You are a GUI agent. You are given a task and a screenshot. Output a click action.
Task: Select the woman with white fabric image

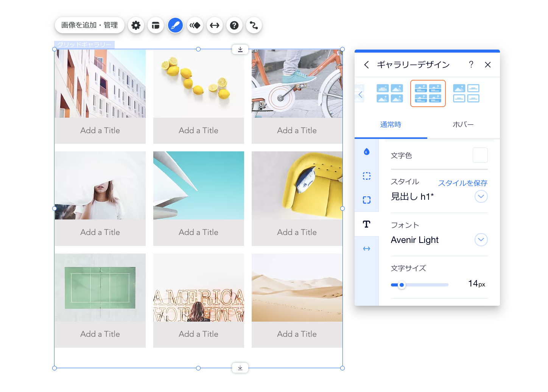(x=100, y=185)
